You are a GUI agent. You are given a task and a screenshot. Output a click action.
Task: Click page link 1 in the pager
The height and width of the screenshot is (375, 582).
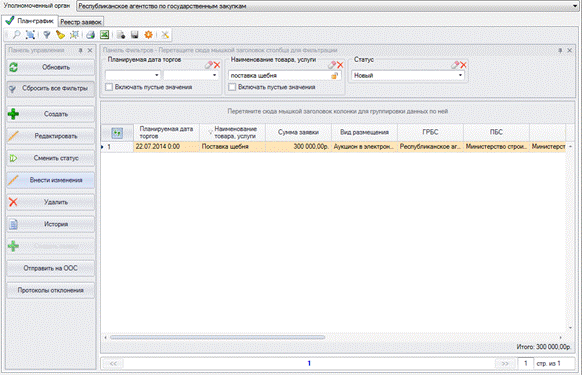coord(309,363)
